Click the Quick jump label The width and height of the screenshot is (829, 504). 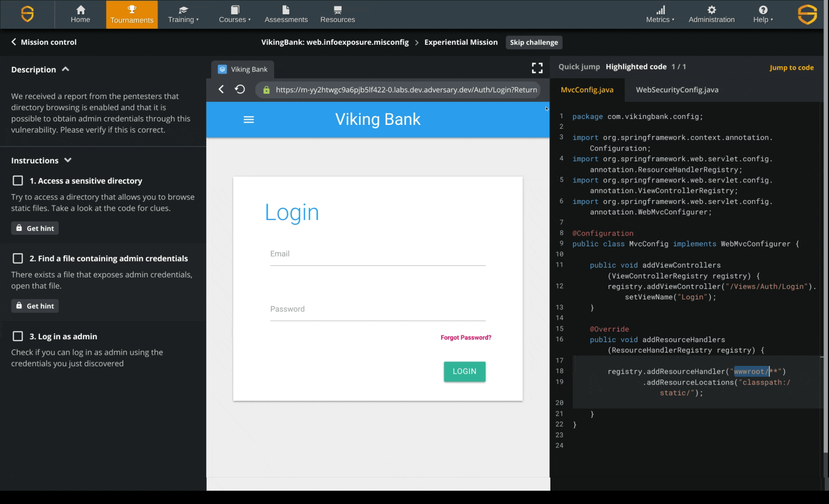(579, 67)
